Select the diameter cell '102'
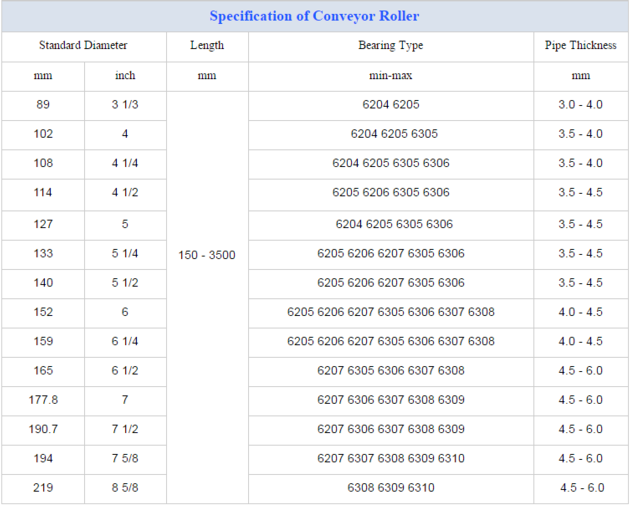630x505 pixels. pos(43,134)
